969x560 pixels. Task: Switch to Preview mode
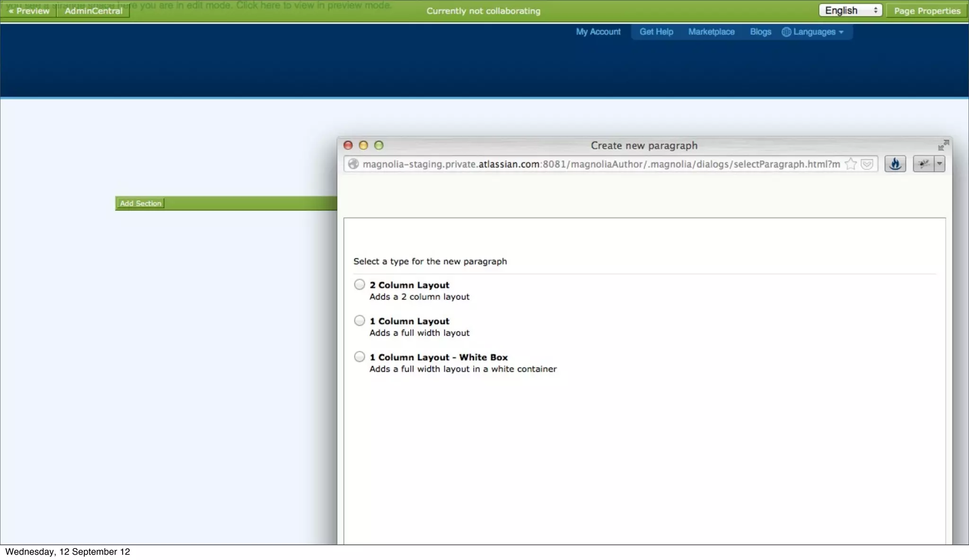point(29,11)
